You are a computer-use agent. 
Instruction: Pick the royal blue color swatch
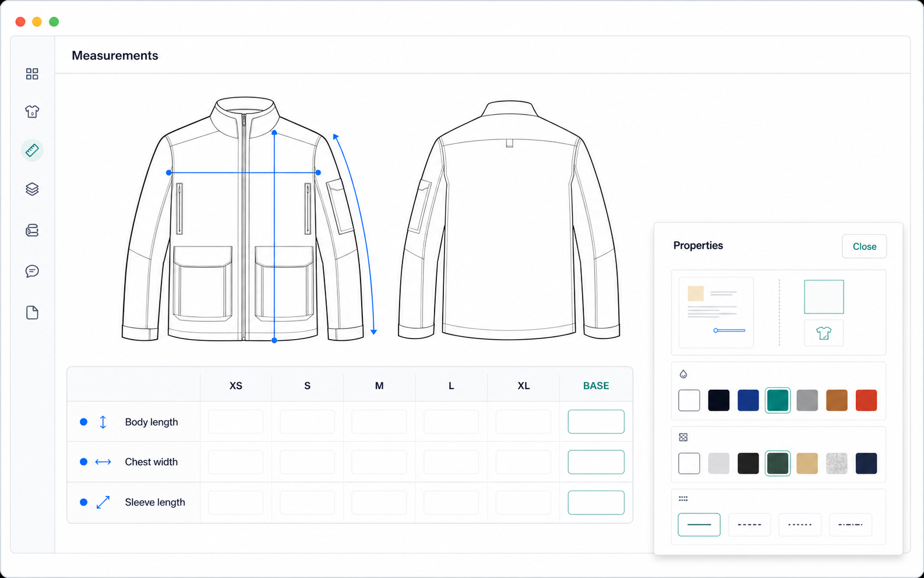748,400
